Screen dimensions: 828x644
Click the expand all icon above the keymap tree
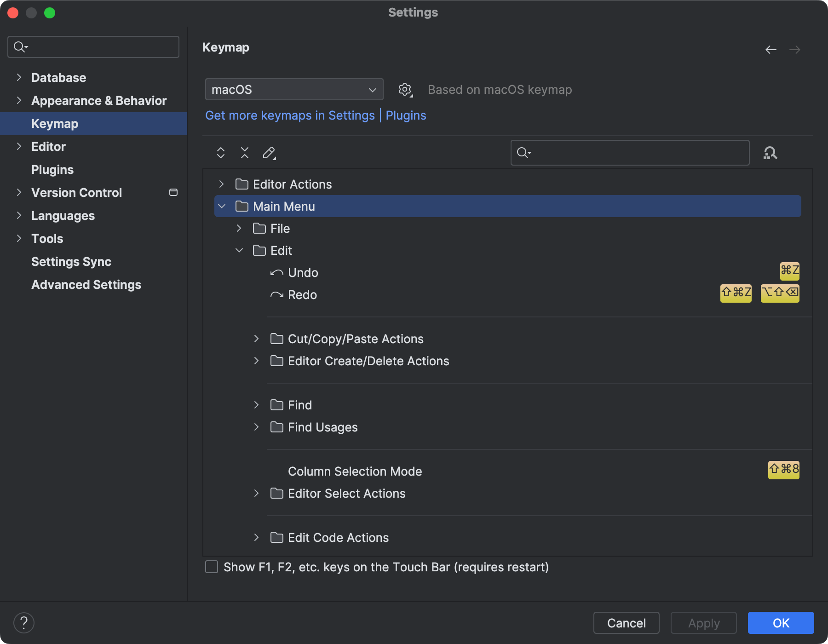[220, 152]
